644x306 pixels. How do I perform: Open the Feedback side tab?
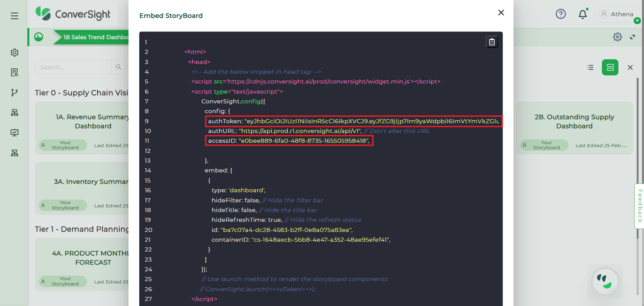tap(639, 206)
